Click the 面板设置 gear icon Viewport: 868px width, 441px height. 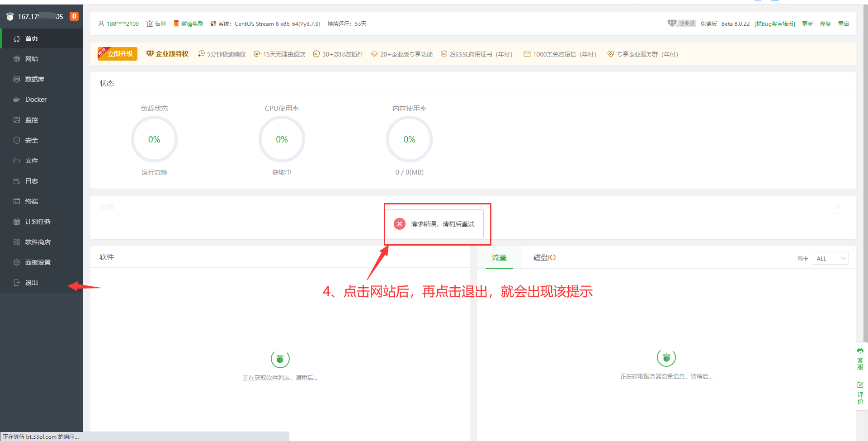[x=17, y=262]
